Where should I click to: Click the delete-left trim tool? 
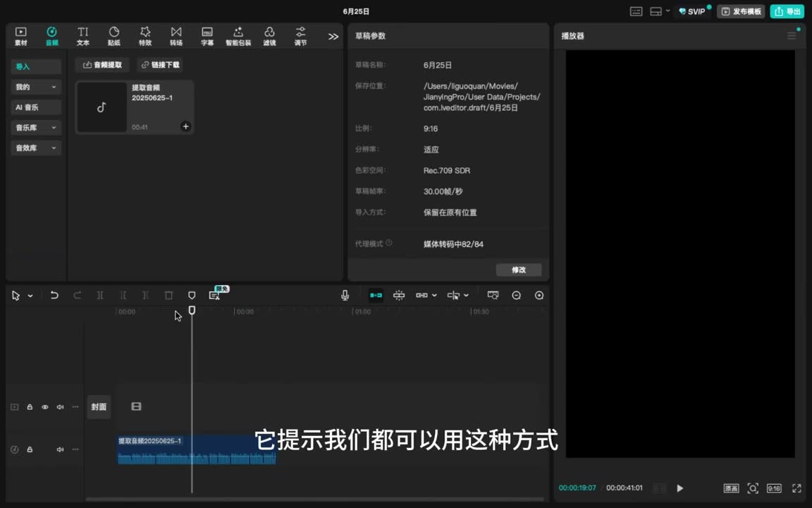[123, 295]
